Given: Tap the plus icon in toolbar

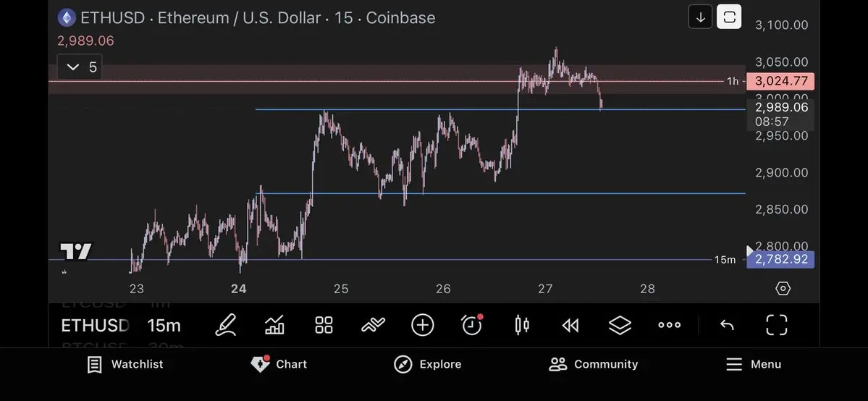Looking at the screenshot, I should [x=422, y=325].
